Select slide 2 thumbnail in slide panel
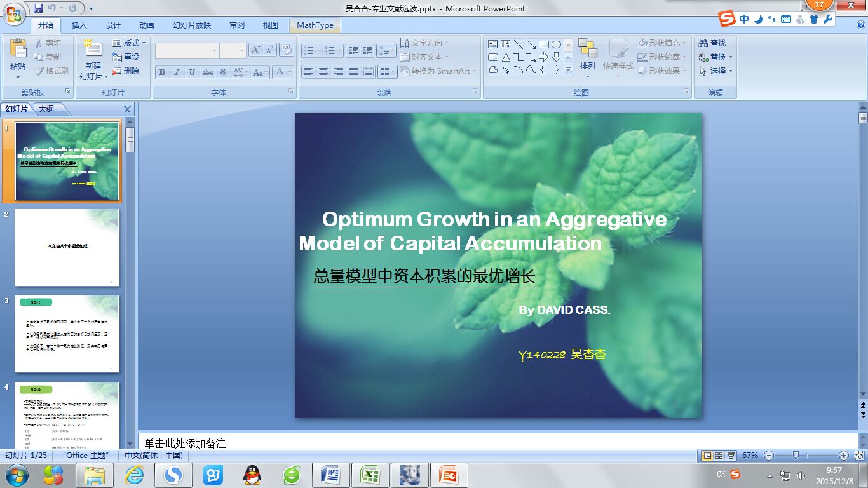Viewport: 868px width, 488px height. tap(67, 247)
